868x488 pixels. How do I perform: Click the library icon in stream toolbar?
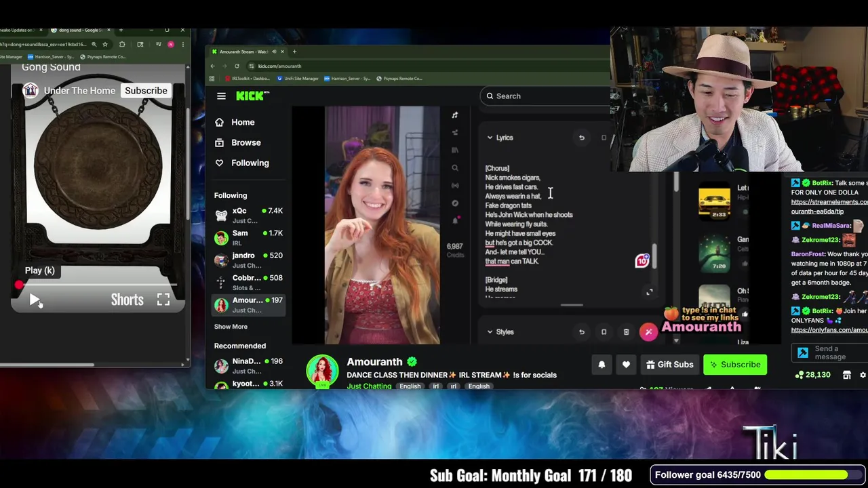[455, 150]
